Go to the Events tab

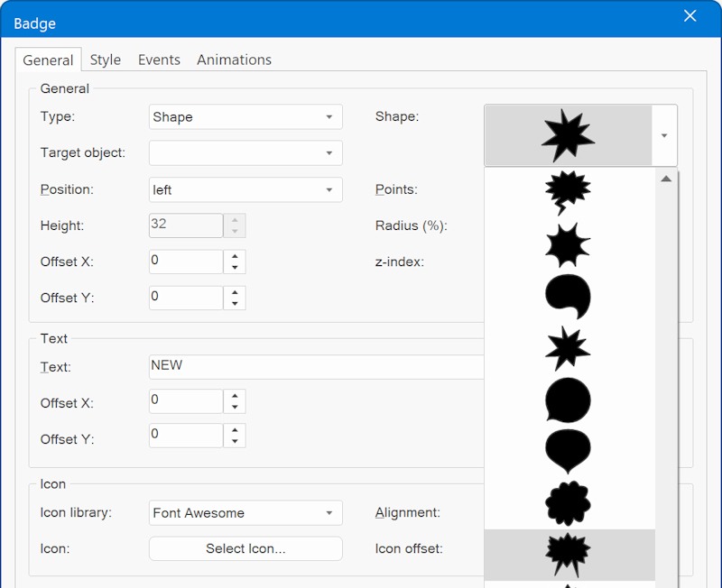(159, 60)
